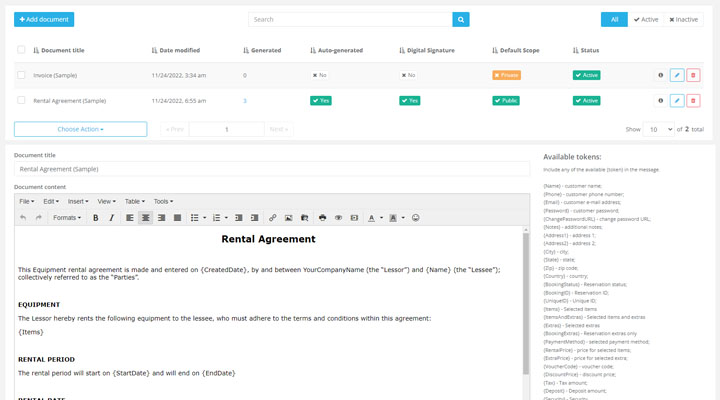Viewport: 720px width, 400px height.
Task: Align text right
Action: pos(162,218)
